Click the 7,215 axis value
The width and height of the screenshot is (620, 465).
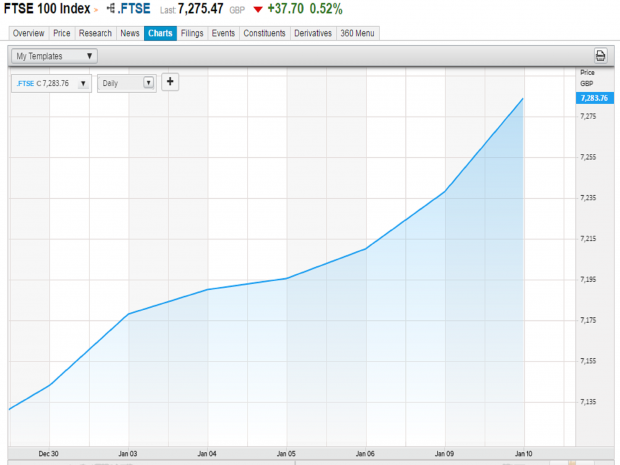pyautogui.click(x=588, y=238)
